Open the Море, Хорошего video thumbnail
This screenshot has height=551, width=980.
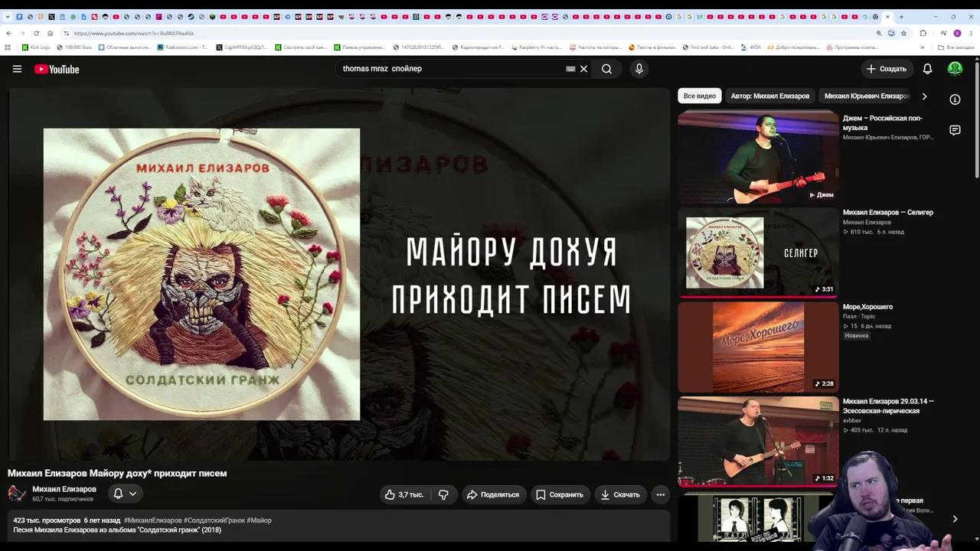tap(758, 347)
